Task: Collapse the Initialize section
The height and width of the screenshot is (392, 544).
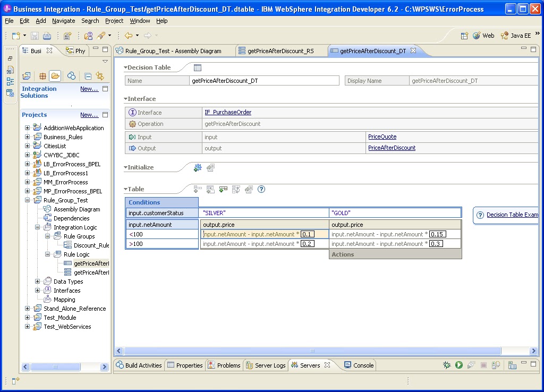Action: point(125,167)
